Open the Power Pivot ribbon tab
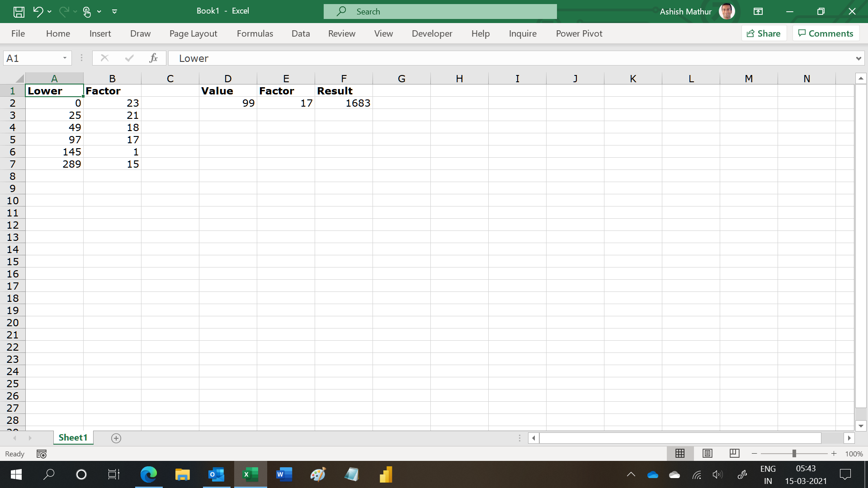 pyautogui.click(x=579, y=33)
